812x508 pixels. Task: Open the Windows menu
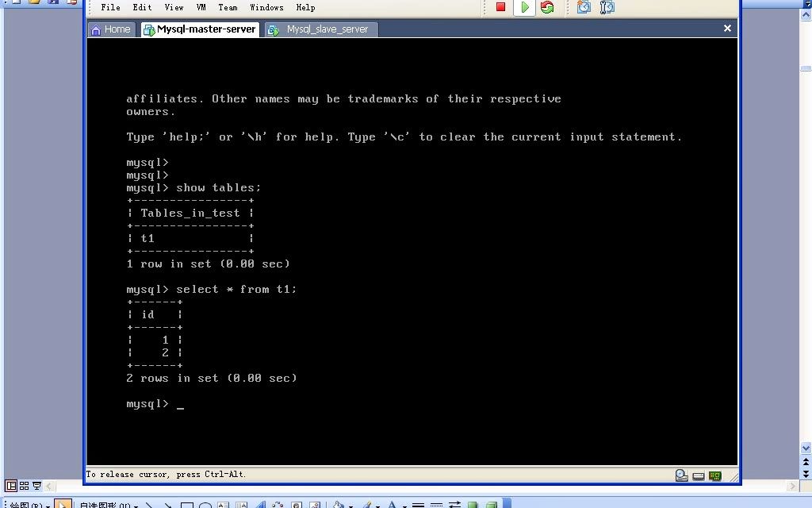(266, 7)
